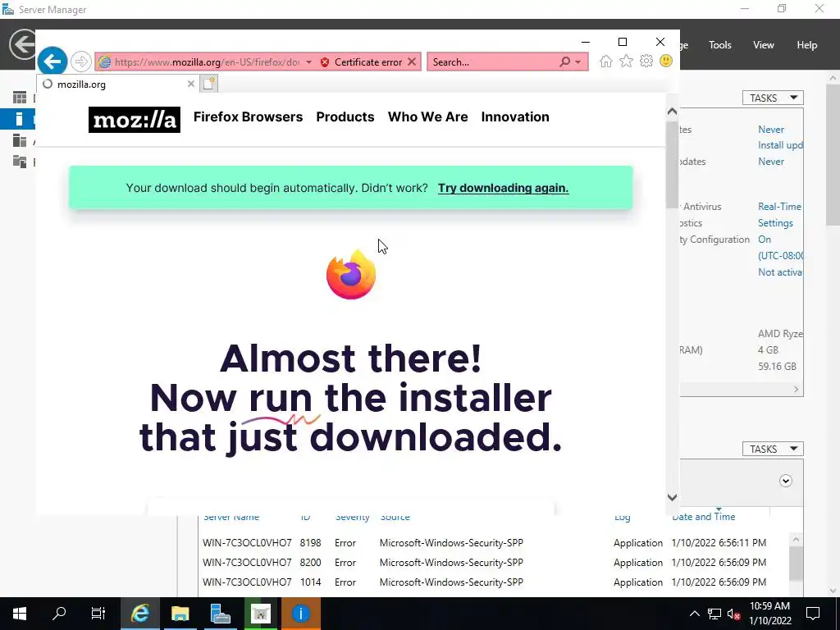Click the Search... input box
Screen dimensions: 840x630
(493, 62)
